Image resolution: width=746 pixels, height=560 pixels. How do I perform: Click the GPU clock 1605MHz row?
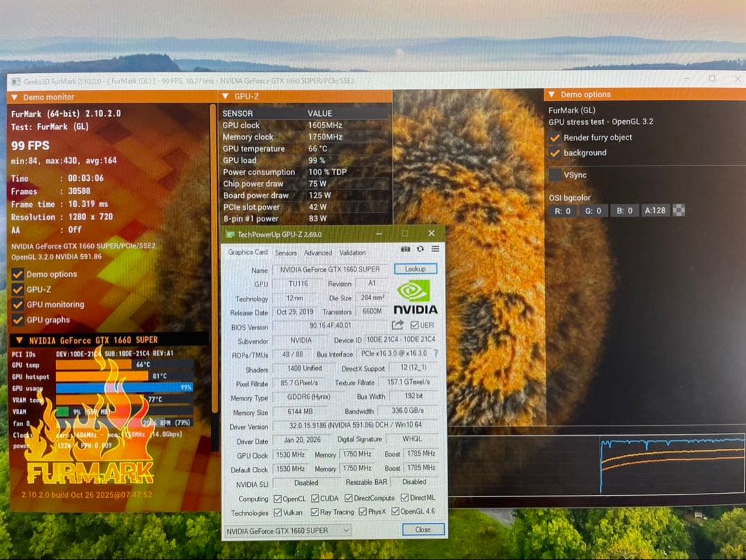[x=306, y=125]
